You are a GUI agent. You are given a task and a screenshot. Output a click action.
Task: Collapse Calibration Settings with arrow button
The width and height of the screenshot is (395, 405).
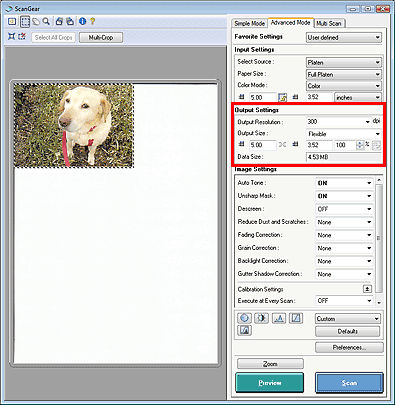click(367, 289)
